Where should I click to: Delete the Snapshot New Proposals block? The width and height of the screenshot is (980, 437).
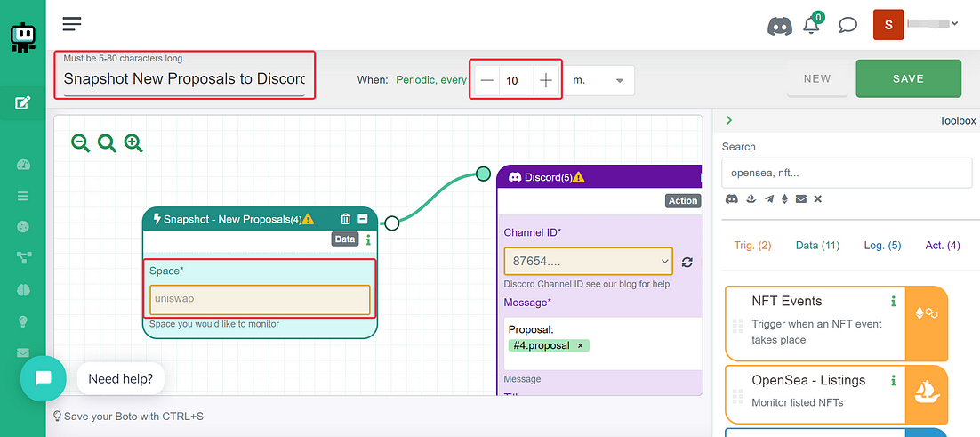tap(346, 219)
